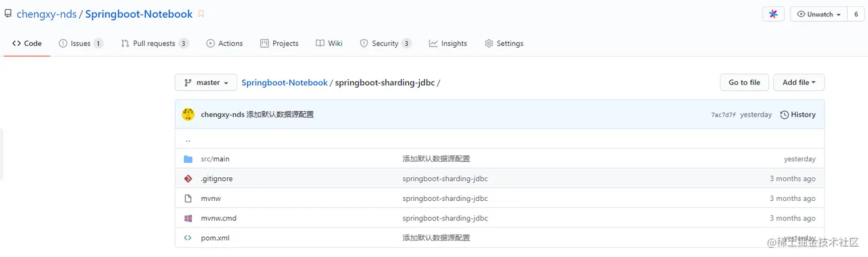Click '3 months ago' on mvnw row
This screenshot has width=868, height=257.
(x=793, y=198)
